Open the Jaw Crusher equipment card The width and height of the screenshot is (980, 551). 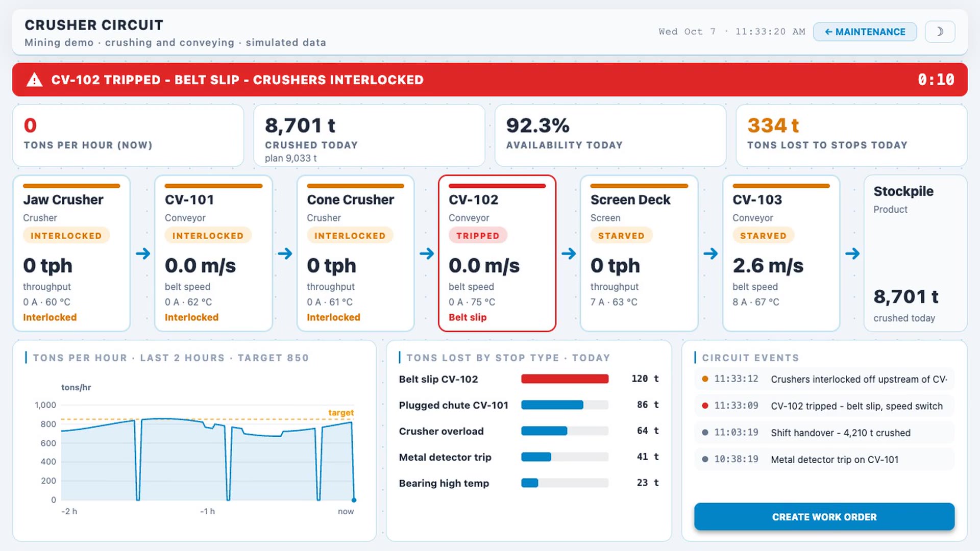pos(71,253)
